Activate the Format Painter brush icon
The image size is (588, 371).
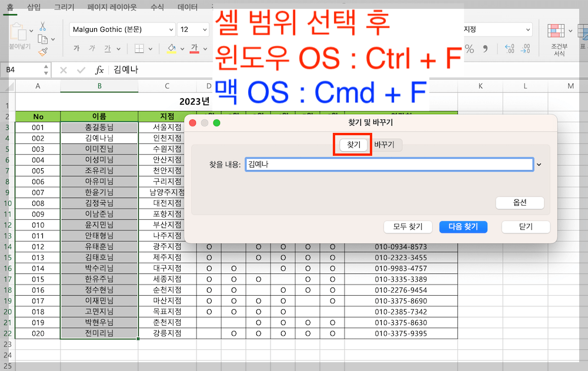point(43,52)
